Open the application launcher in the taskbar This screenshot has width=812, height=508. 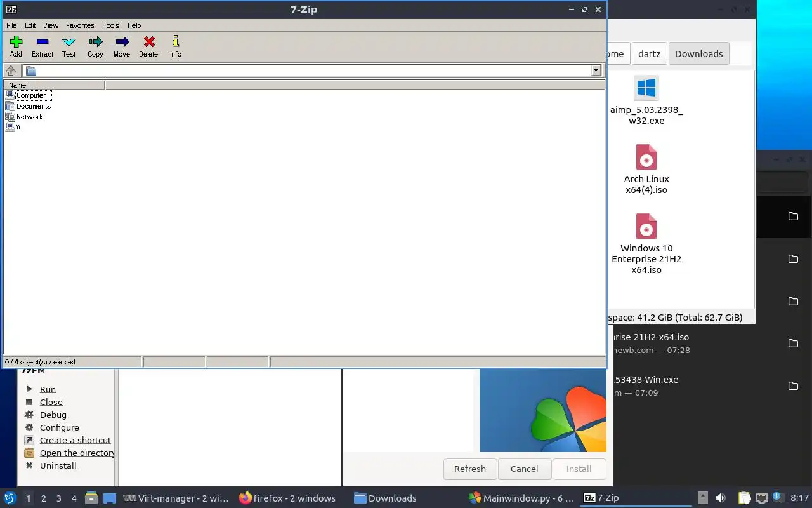[10, 498]
